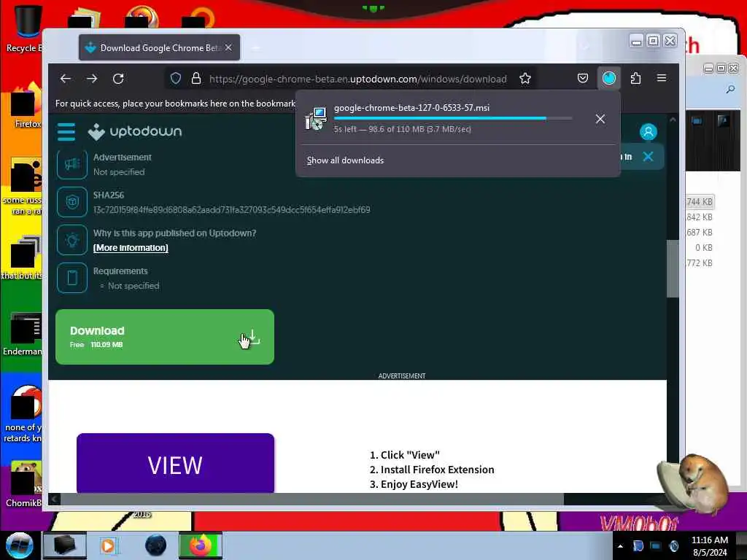
Task: Open tracking protection shield icon
Action: (x=176, y=79)
